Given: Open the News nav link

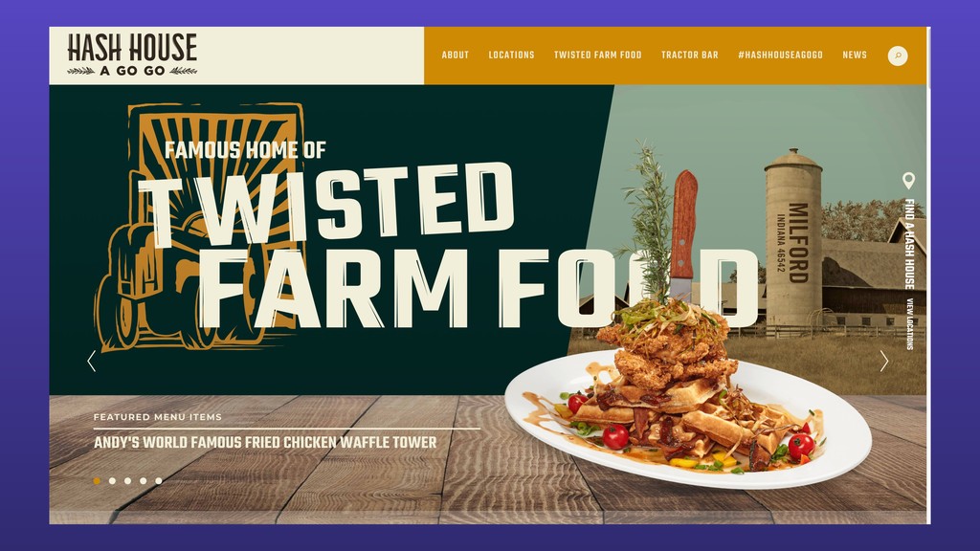Looking at the screenshot, I should coord(855,55).
